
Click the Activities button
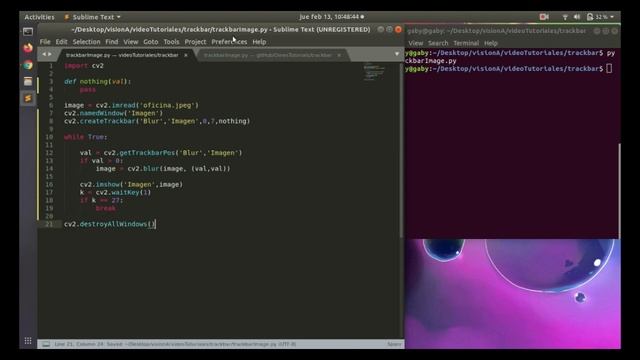[39, 17]
